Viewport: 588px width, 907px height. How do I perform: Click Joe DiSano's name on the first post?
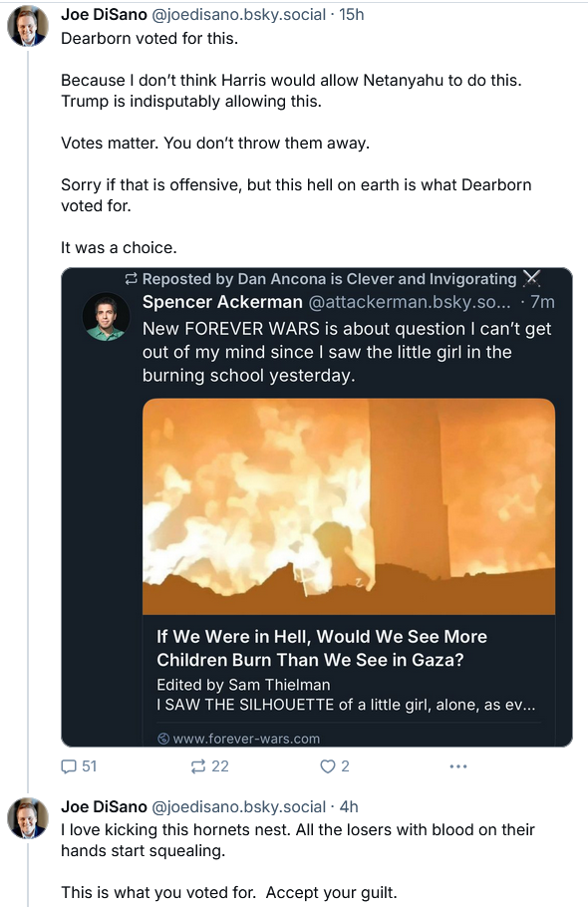[x=104, y=14]
